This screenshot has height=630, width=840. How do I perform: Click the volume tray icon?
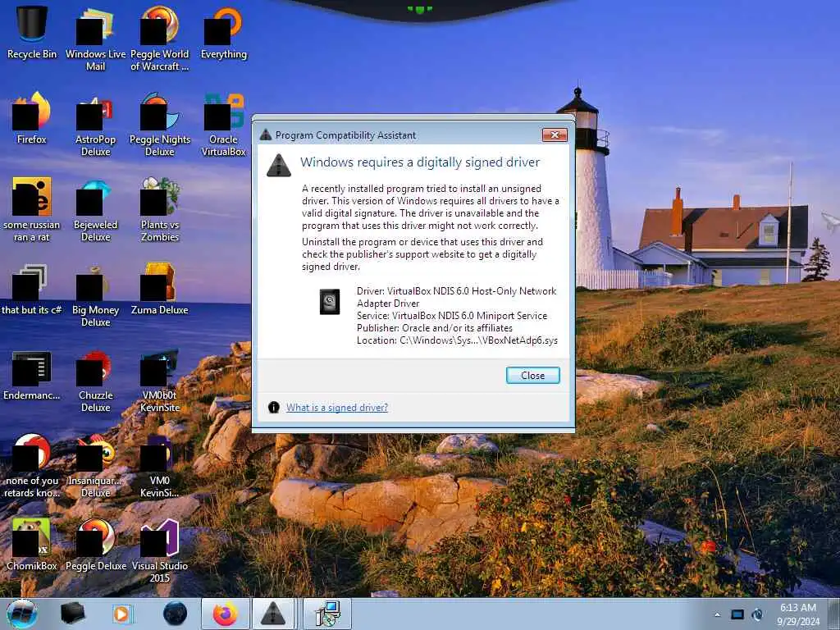(x=757, y=614)
